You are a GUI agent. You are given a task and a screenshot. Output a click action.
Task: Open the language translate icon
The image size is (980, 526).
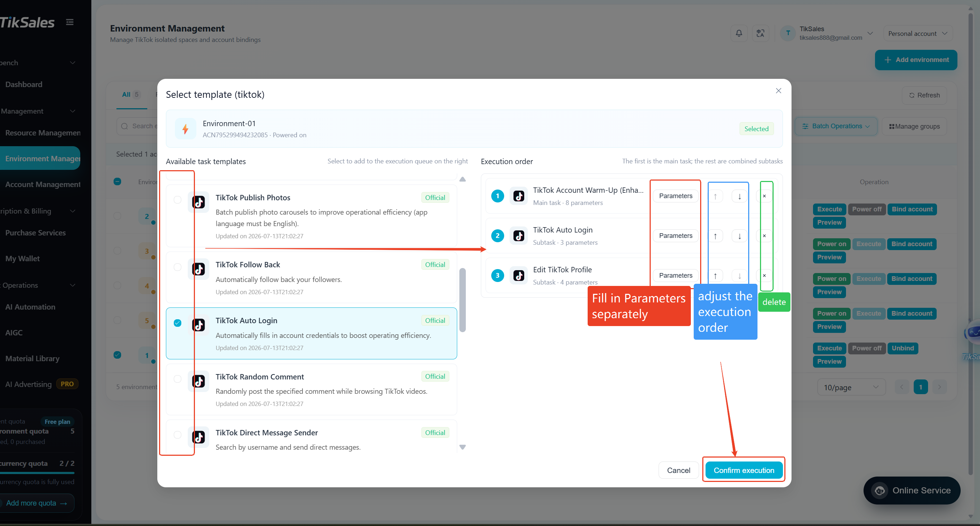(x=760, y=33)
